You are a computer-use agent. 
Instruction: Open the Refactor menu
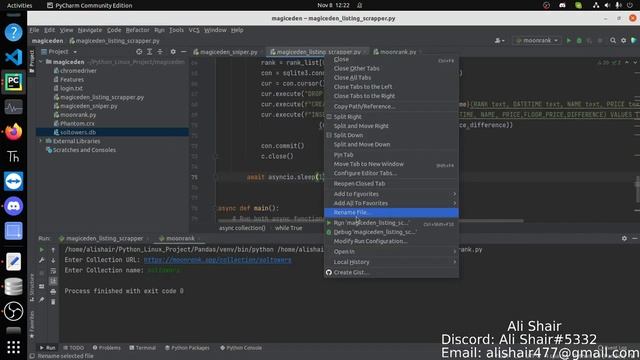click(x=138, y=30)
